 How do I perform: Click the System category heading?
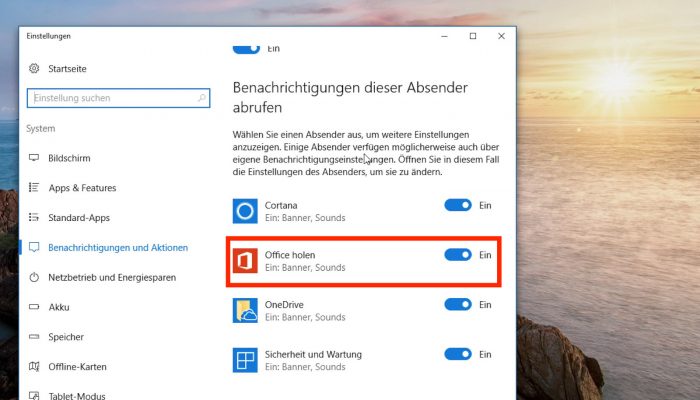pyautogui.click(x=41, y=129)
